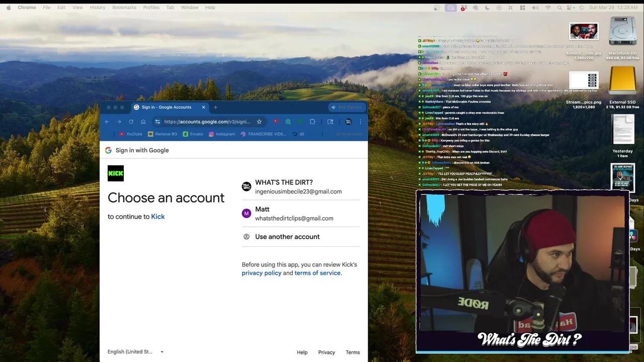Go forward in Chrome browser

[119, 122]
